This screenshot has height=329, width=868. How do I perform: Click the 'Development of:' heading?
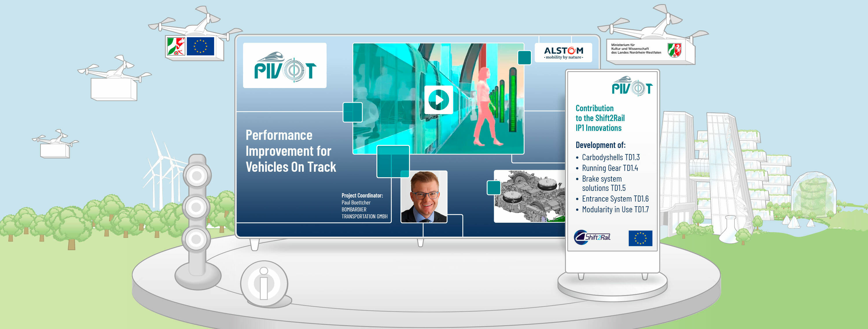[x=600, y=145]
